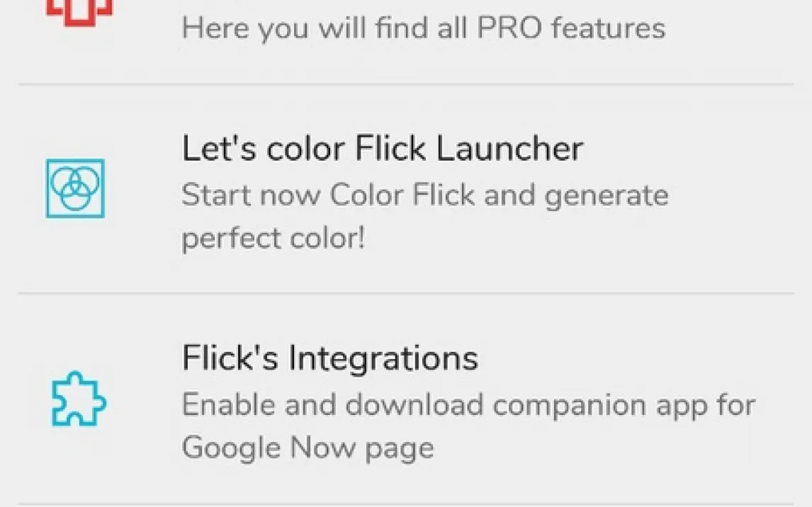Open the "Let's color Flick Launcher" entry
812x507 pixels.
[382, 149]
